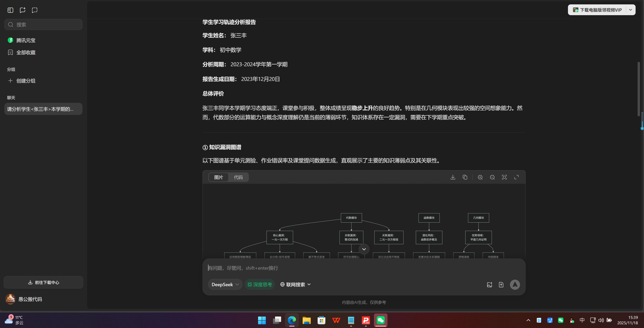Viewport: 644px width, 328px height.
Task: Open the DeepSeek model dropdown
Action: tap(225, 285)
